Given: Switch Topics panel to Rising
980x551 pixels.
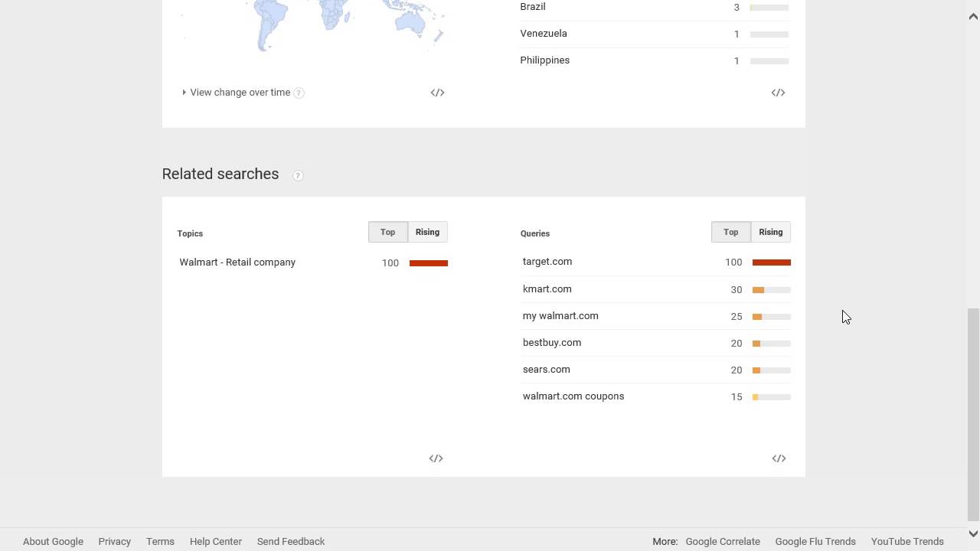Looking at the screenshot, I should 427,232.
